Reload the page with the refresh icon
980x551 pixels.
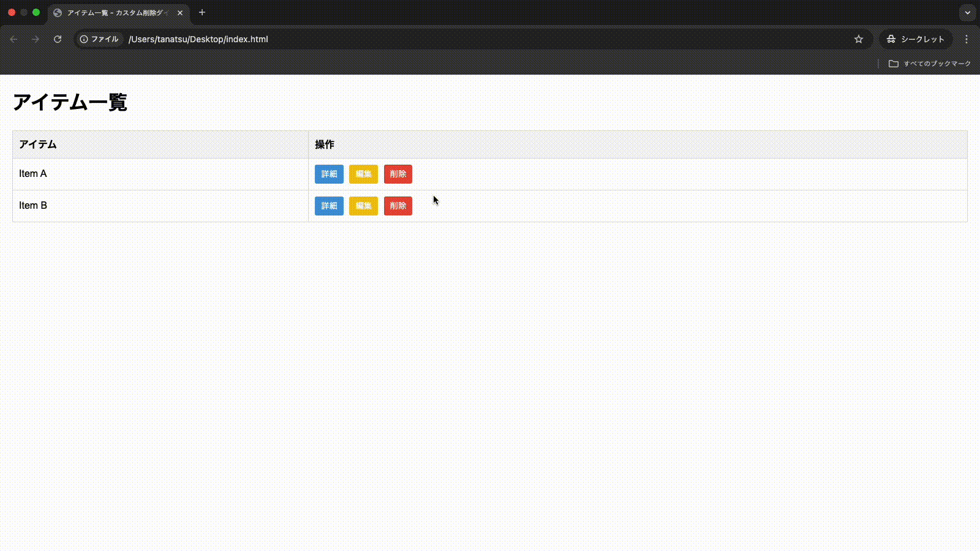click(x=58, y=39)
